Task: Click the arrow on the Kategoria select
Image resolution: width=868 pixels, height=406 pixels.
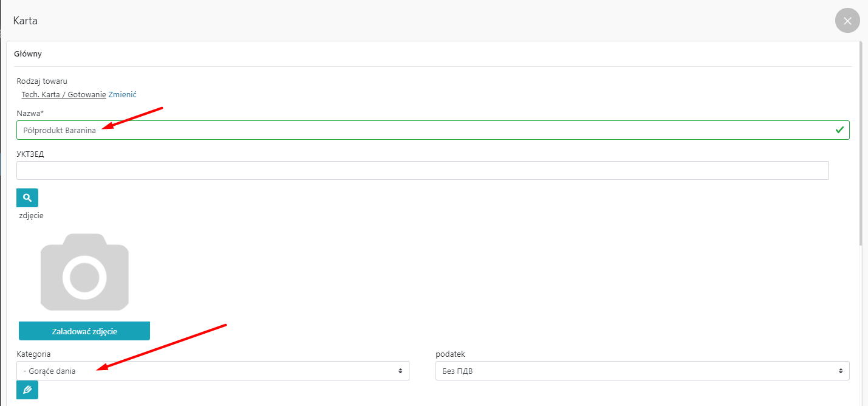Action: tap(400, 371)
